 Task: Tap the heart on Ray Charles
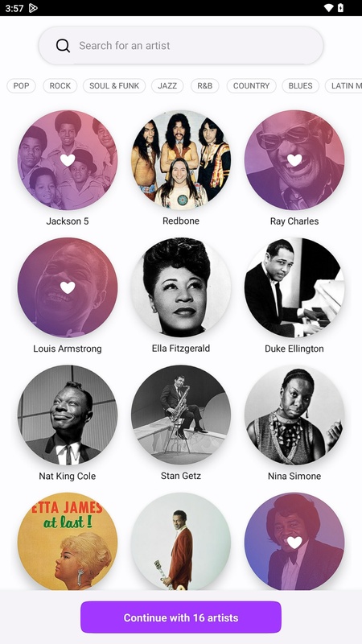(294, 160)
